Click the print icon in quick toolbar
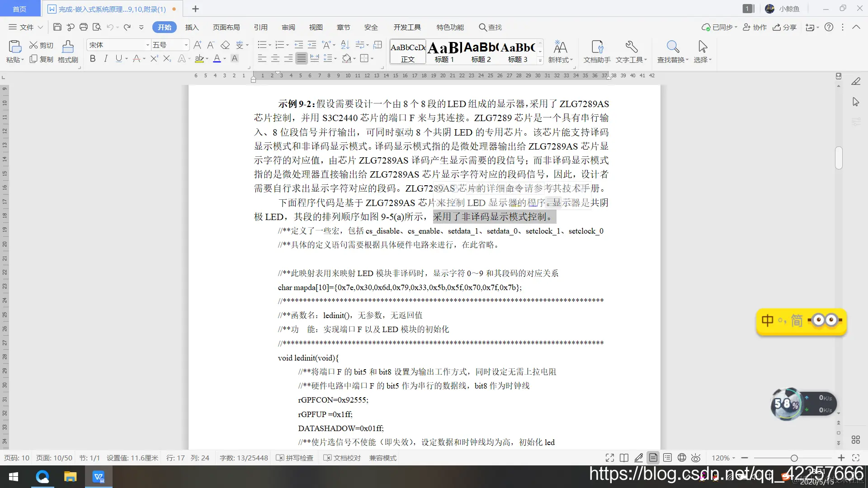This screenshot has width=868, height=488. tap(84, 27)
